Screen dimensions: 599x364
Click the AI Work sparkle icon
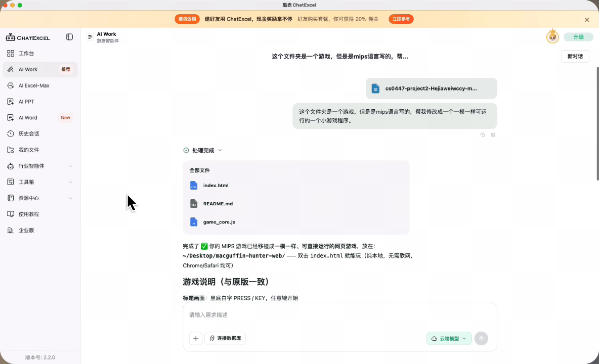pyautogui.click(x=11, y=69)
